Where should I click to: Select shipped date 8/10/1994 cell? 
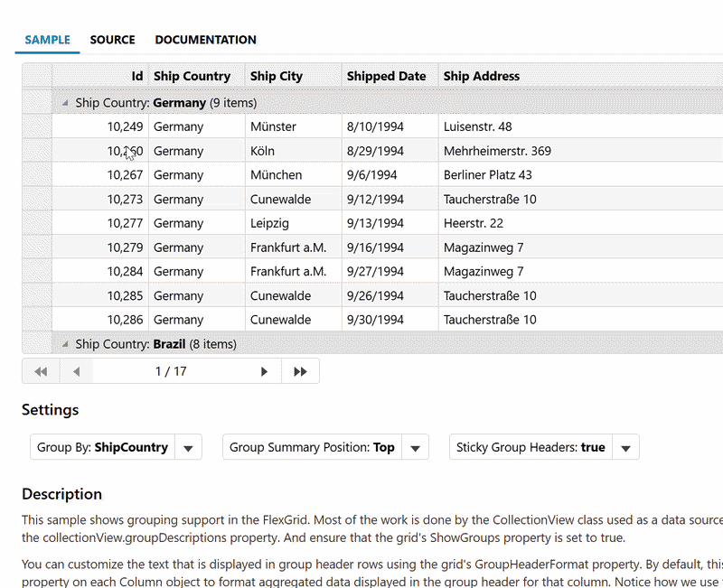click(x=390, y=126)
